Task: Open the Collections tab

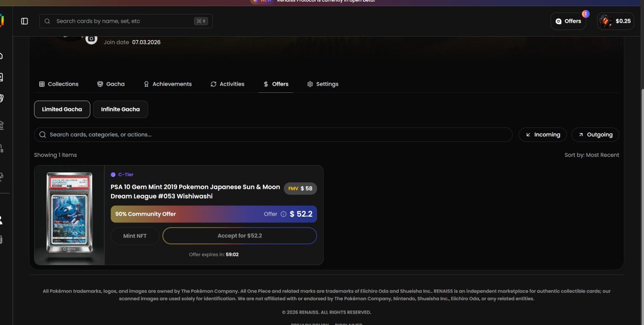Action: click(x=58, y=84)
